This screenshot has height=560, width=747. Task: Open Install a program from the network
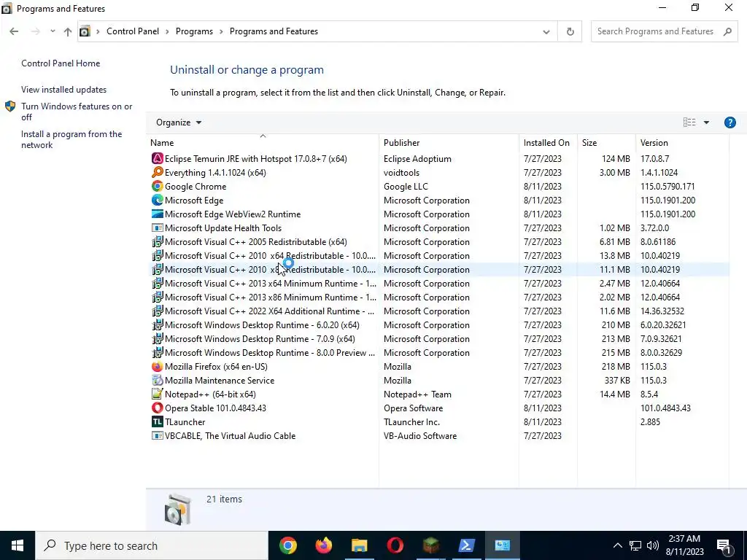coord(71,139)
